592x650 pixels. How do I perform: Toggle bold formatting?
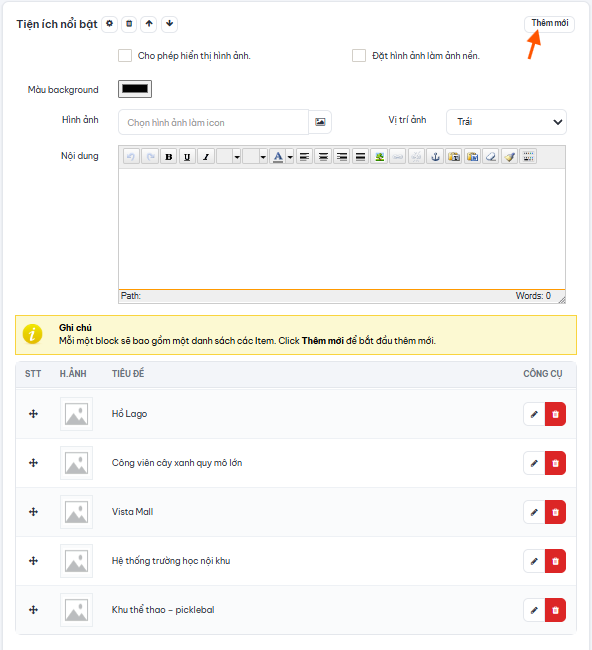pyautogui.click(x=169, y=157)
